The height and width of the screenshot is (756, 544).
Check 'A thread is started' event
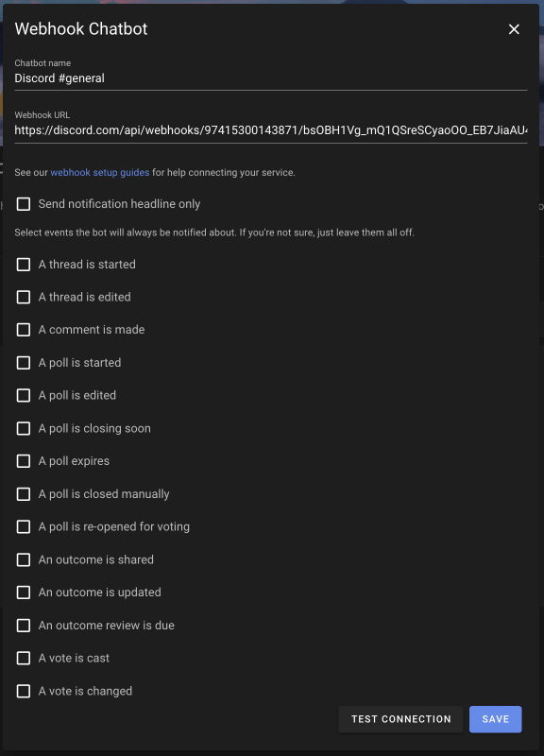tap(23, 265)
